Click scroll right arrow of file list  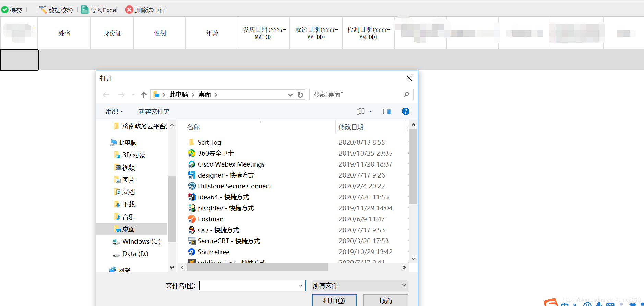tap(404, 267)
